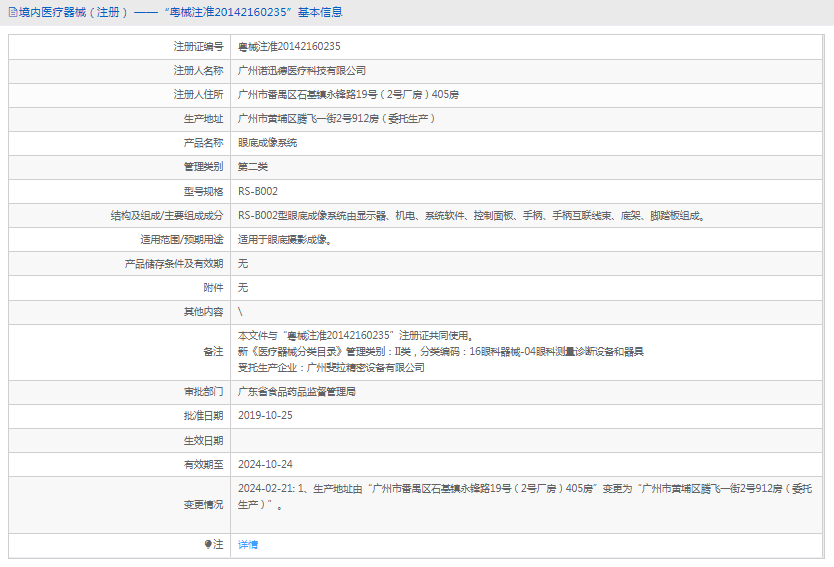Click the 审批部门 label
The image size is (834, 567).
(204, 392)
